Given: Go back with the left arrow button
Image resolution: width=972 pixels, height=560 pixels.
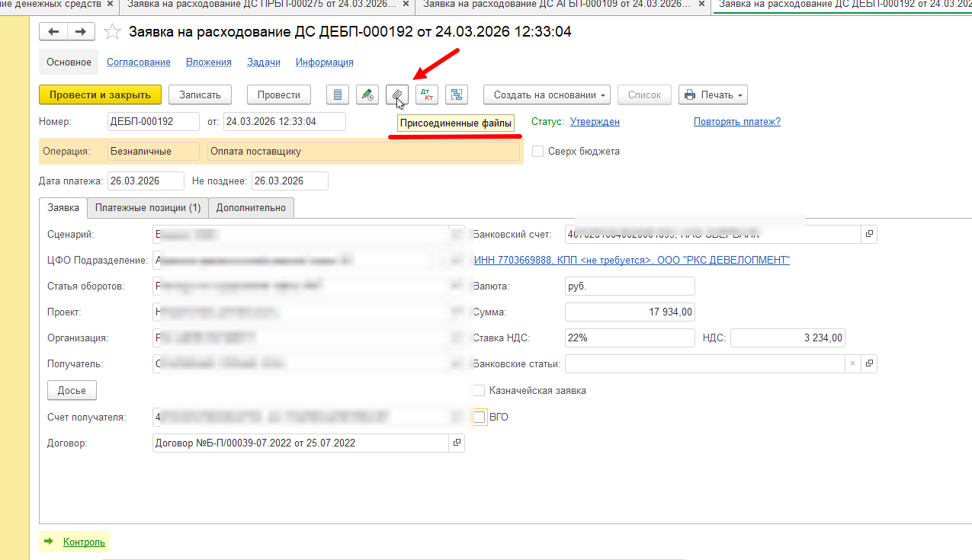Looking at the screenshot, I should (x=53, y=32).
